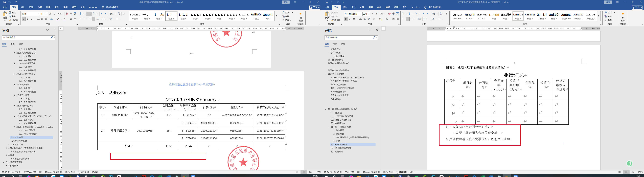Toggle Italic in left window ribbon

pos(28,19)
